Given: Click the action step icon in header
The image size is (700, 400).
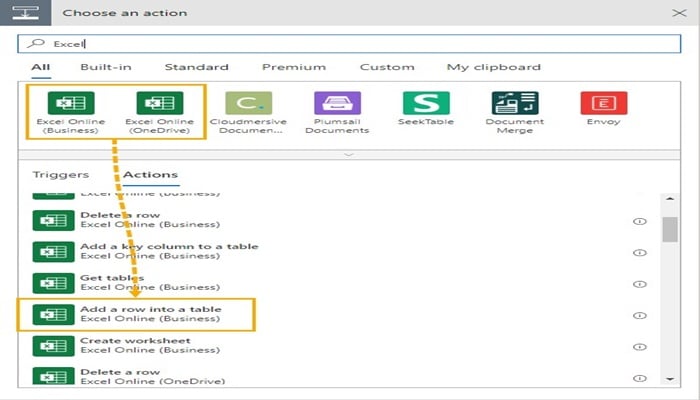Looking at the screenshot, I should click(x=25, y=12).
